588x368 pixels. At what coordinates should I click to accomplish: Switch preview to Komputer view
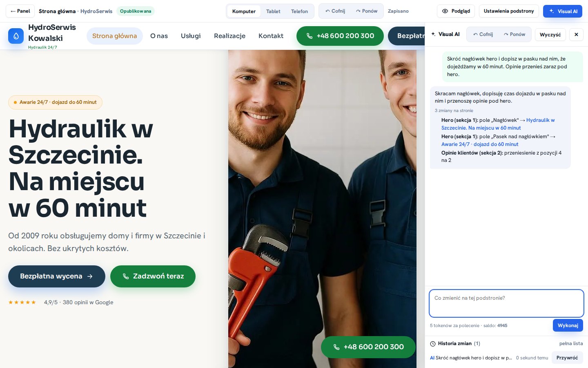click(x=244, y=11)
